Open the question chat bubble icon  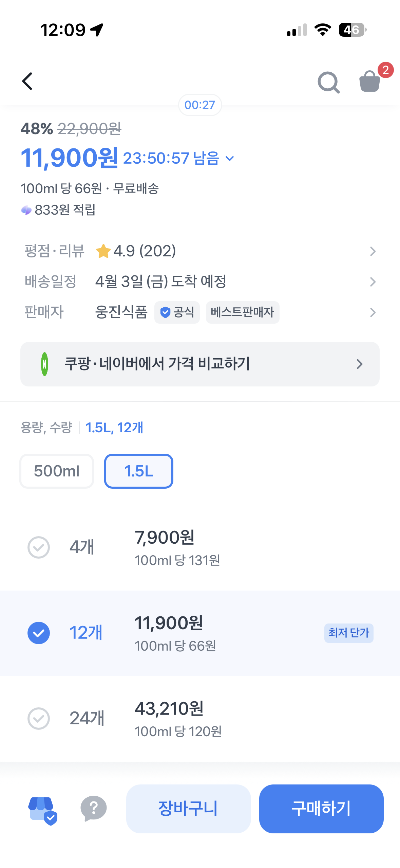coord(93,809)
